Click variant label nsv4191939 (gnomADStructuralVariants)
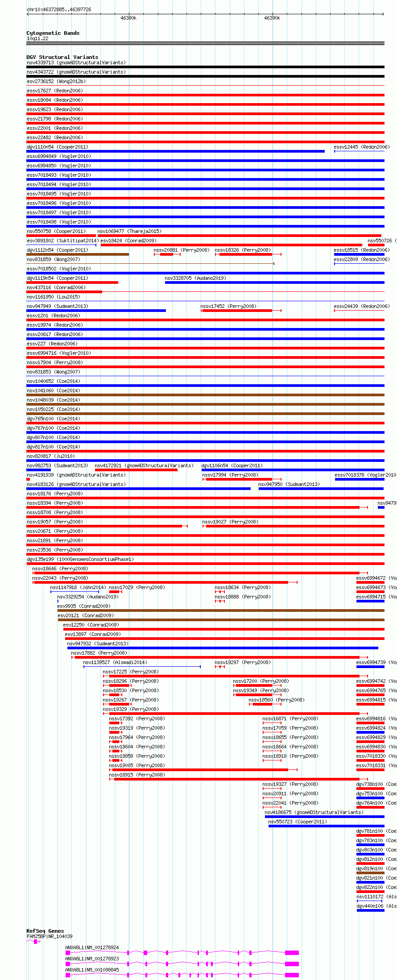 76,475
